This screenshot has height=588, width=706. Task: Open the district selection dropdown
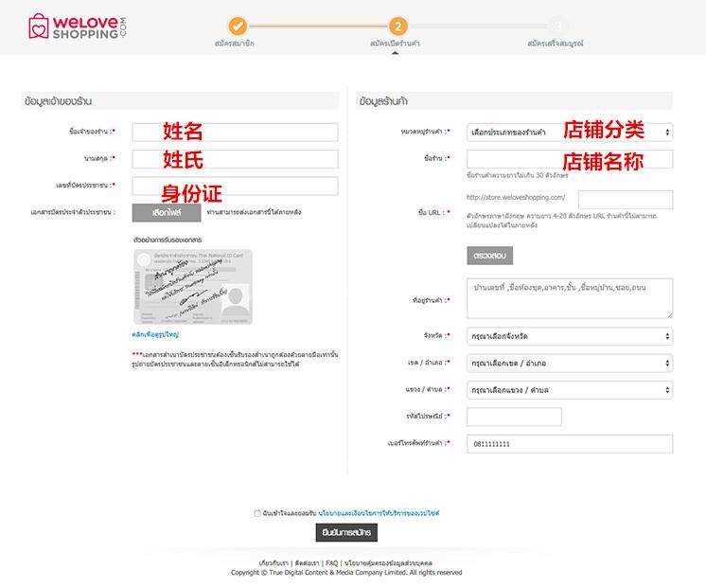[x=570, y=364]
